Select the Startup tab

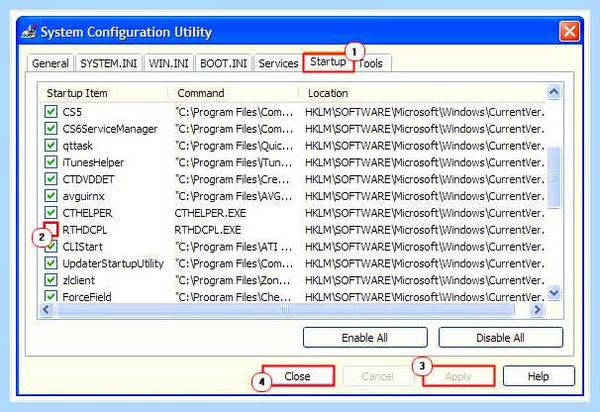tap(328, 62)
